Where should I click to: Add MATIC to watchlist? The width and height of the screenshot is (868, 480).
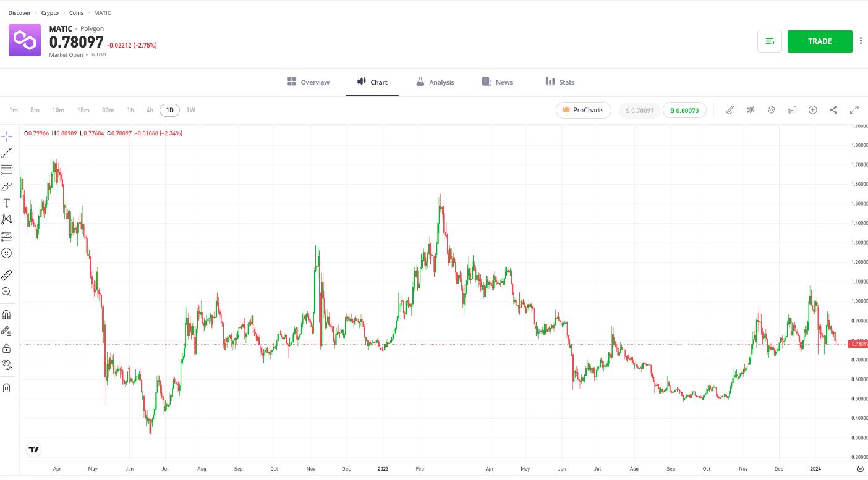(770, 41)
